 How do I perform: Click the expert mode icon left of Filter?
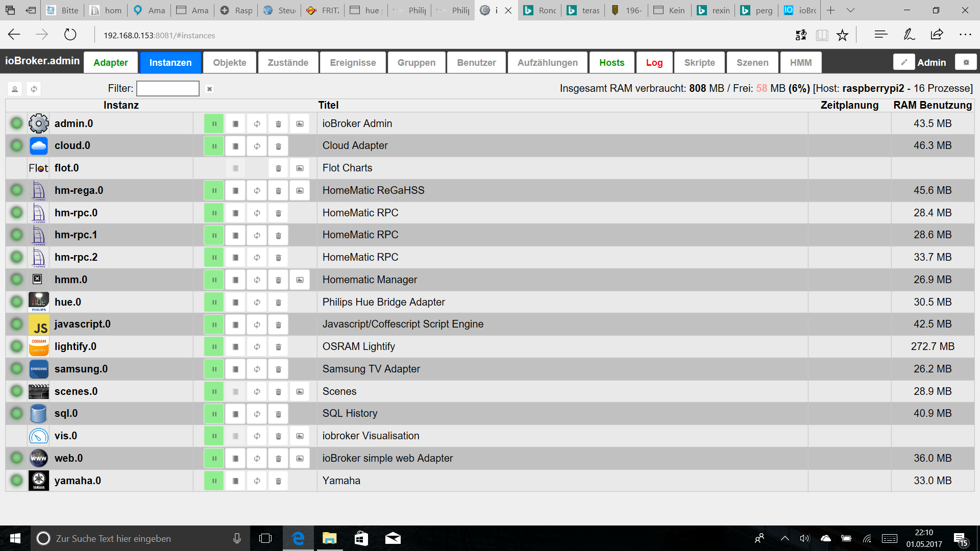tap(15, 89)
